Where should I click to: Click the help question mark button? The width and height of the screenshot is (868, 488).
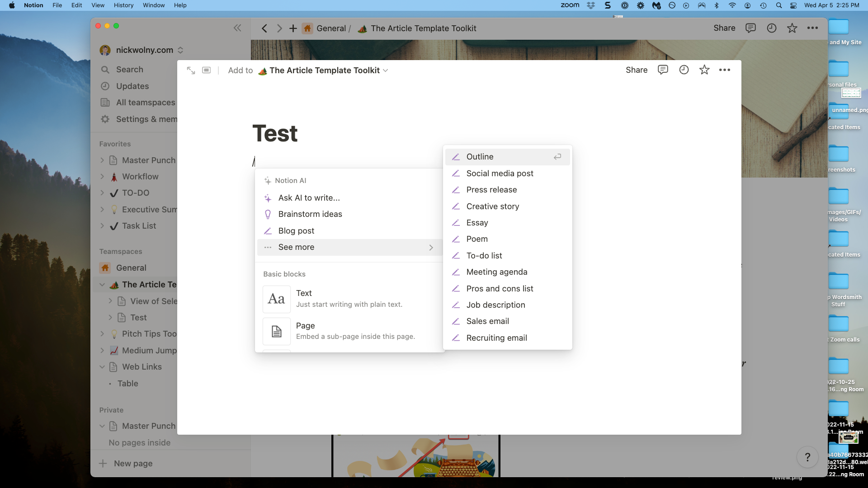pos(807,457)
